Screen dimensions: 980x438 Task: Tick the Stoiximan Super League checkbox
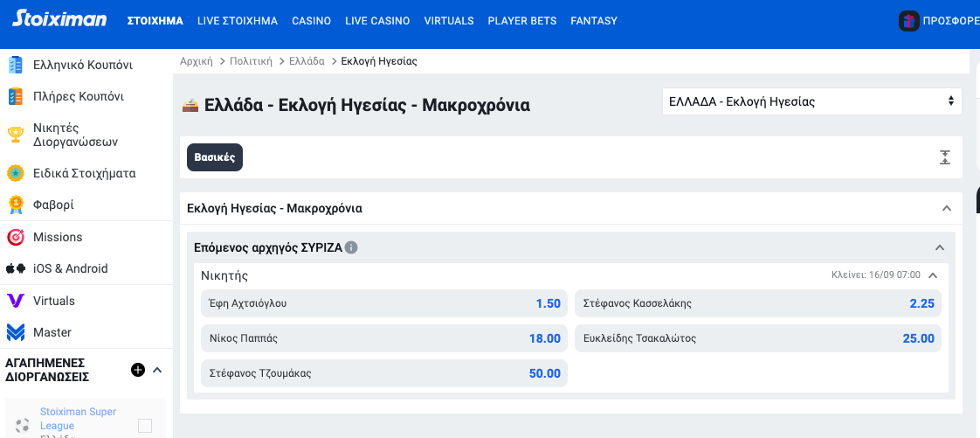[145, 426]
